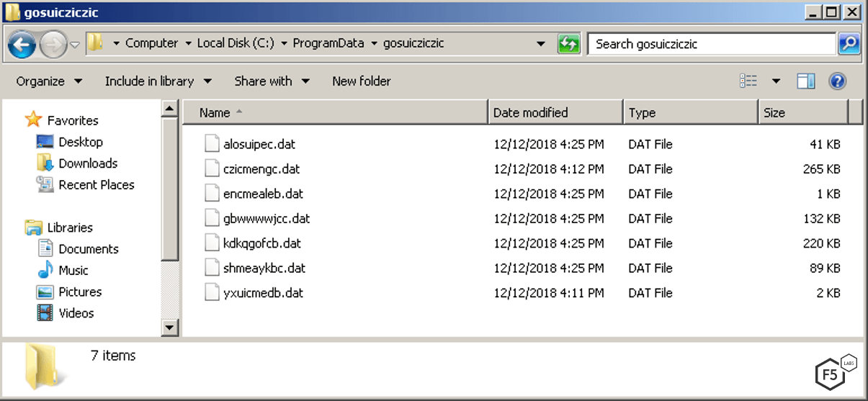Click the search magnifier icon
868x401 pixels.
(848, 44)
